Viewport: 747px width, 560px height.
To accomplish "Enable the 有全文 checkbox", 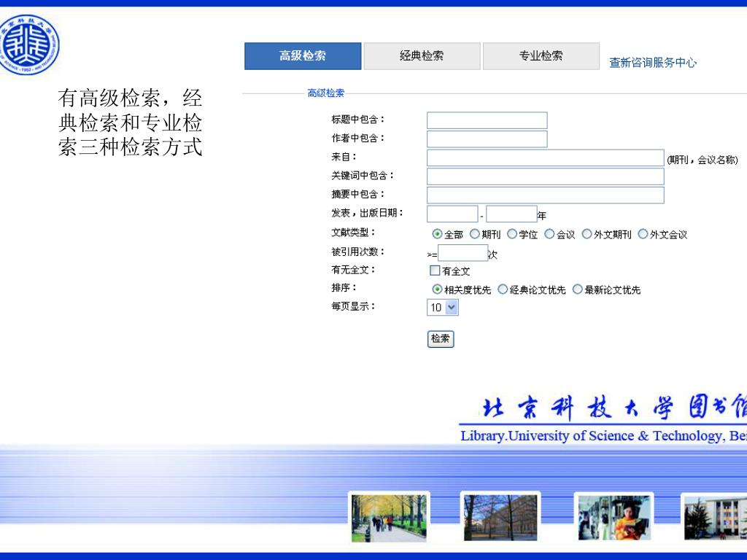I will tap(435, 271).
